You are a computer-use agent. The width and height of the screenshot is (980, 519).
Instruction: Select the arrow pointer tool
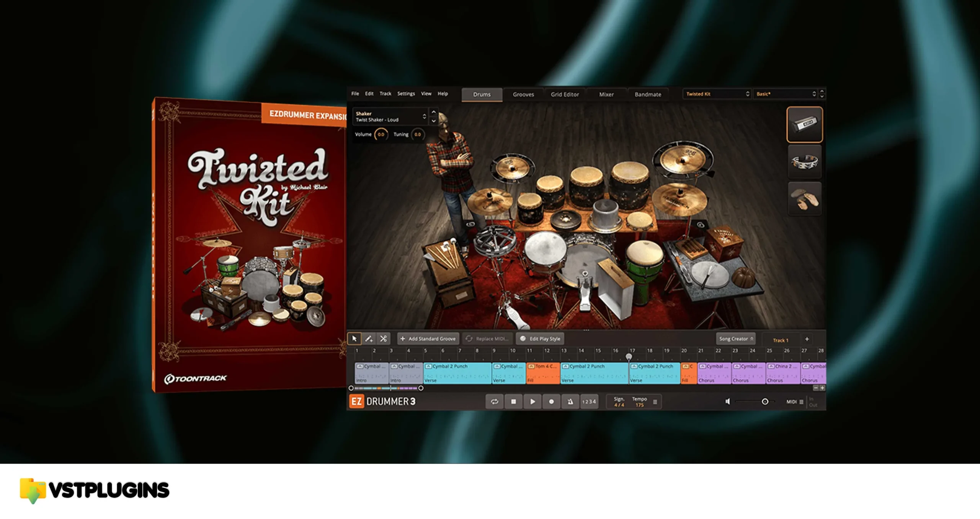pyautogui.click(x=354, y=338)
